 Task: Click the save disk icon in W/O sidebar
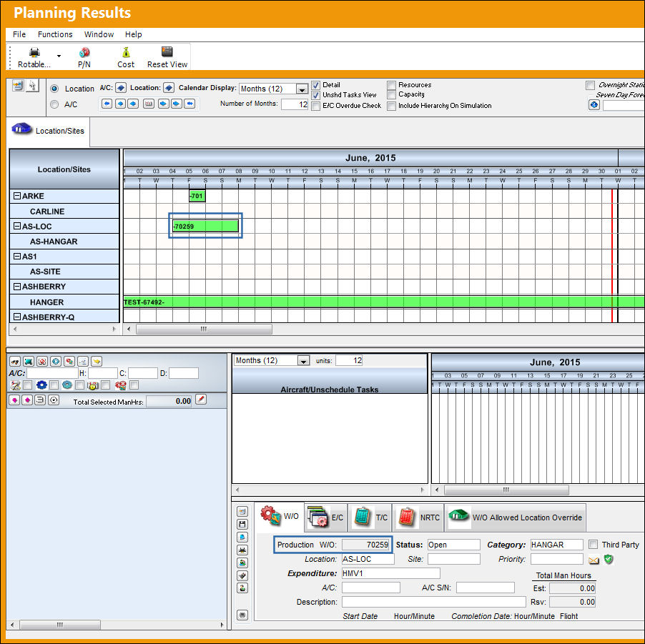[242, 525]
